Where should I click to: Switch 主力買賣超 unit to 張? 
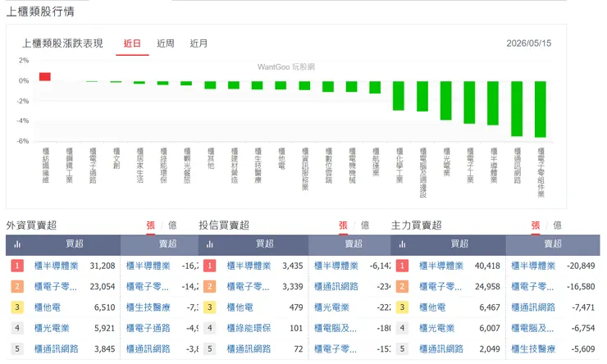click(x=536, y=225)
